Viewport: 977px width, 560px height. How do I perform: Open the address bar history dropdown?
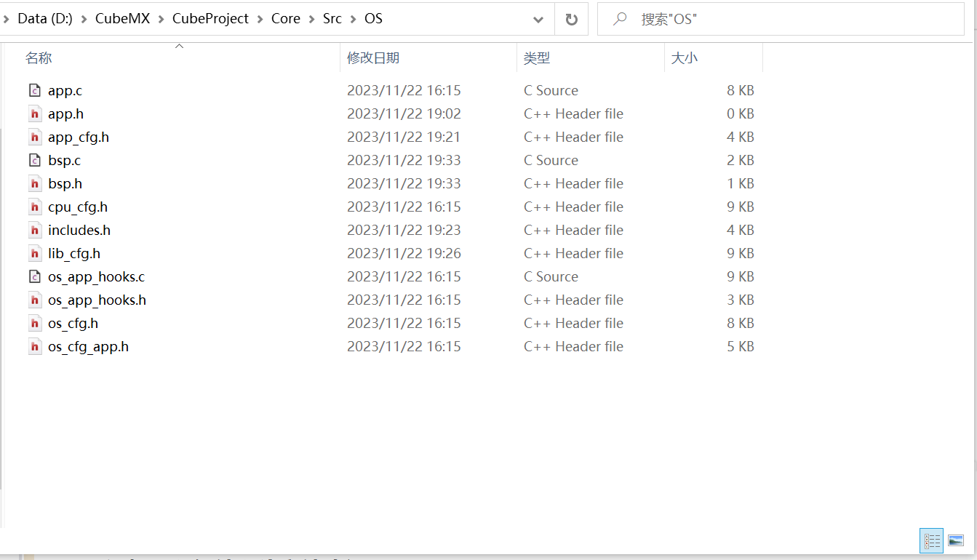[x=538, y=20]
